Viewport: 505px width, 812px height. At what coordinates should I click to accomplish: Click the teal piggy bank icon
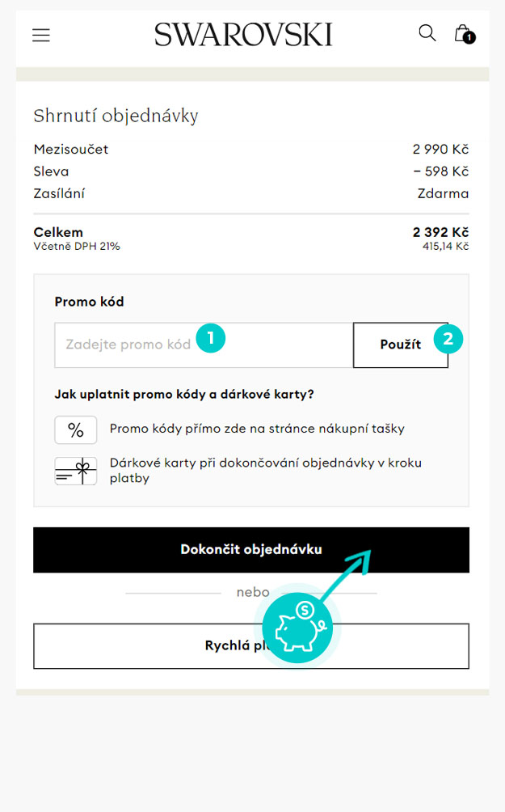pos(297,628)
